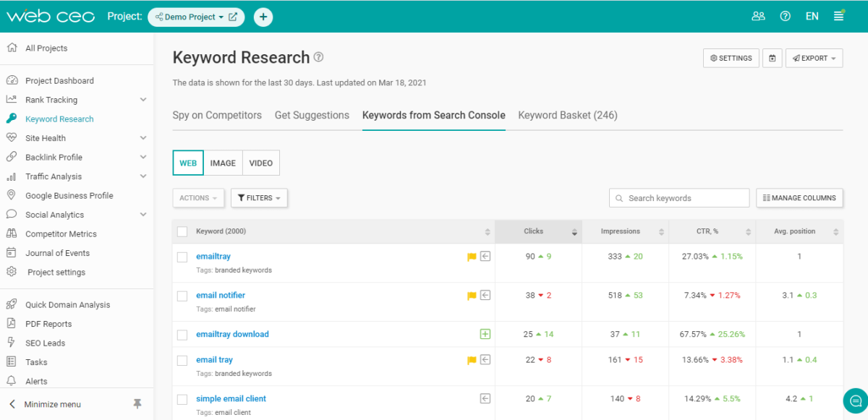Image resolution: width=868 pixels, height=420 pixels.
Task: Click the add project plus icon
Action: tap(263, 17)
